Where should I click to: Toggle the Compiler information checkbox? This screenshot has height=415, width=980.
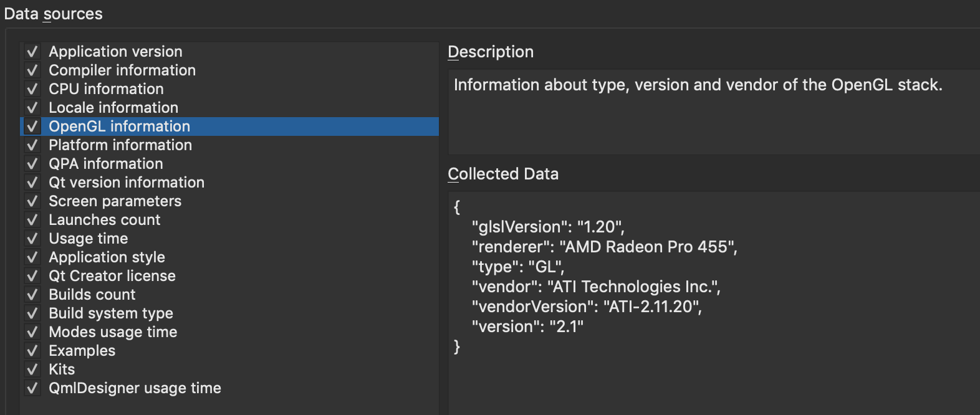click(32, 70)
